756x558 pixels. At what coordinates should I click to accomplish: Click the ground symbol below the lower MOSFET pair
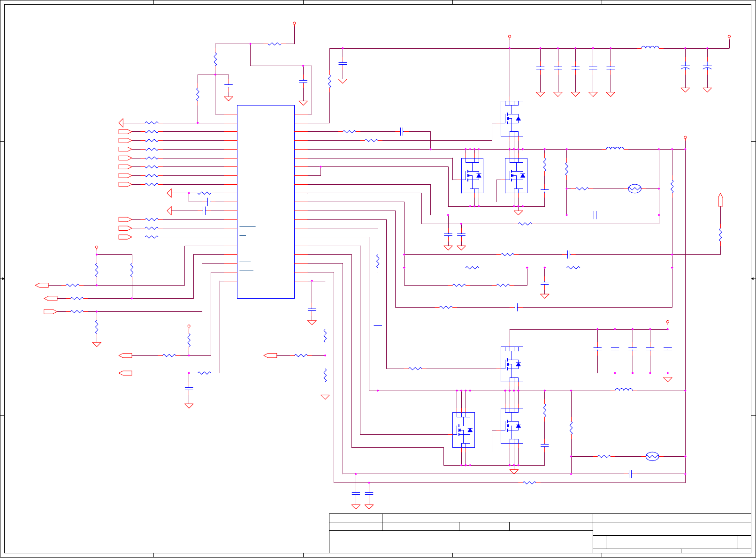point(514,471)
